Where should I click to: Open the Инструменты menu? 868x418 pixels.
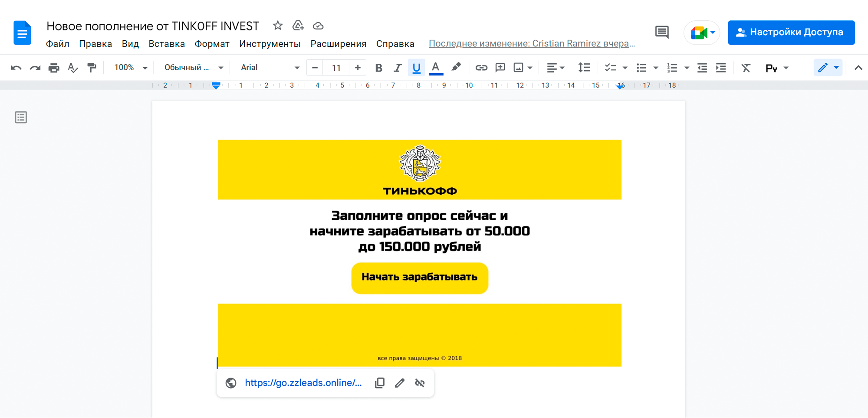coord(270,44)
